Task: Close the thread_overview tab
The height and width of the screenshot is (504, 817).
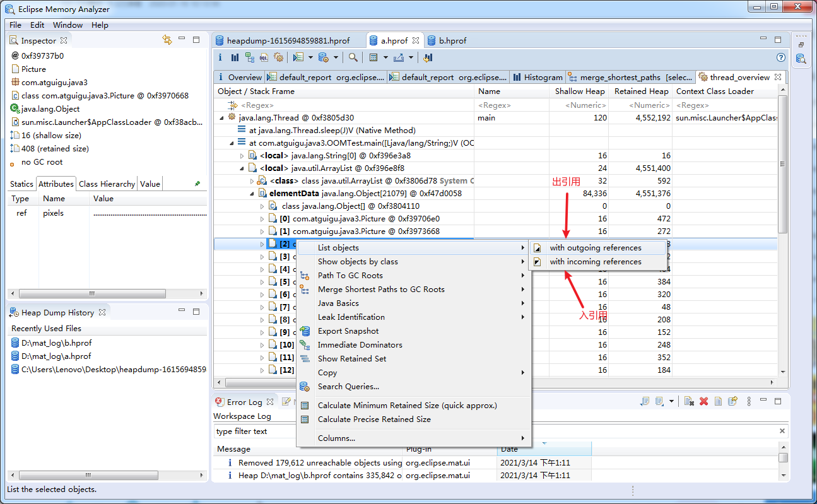Action: [x=778, y=77]
